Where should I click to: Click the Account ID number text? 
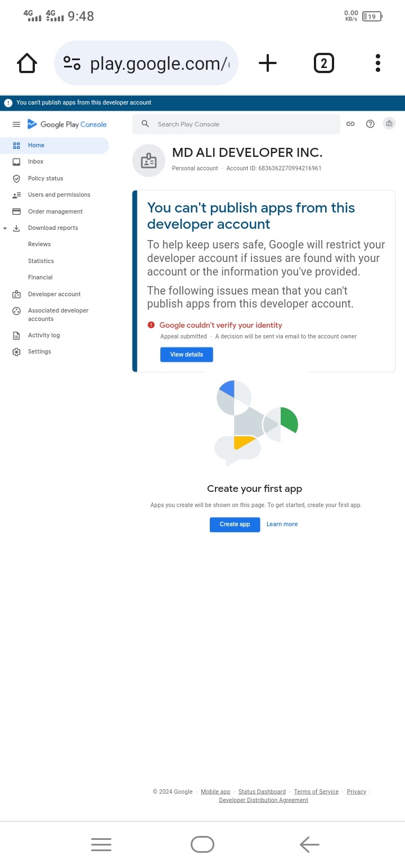click(x=290, y=168)
